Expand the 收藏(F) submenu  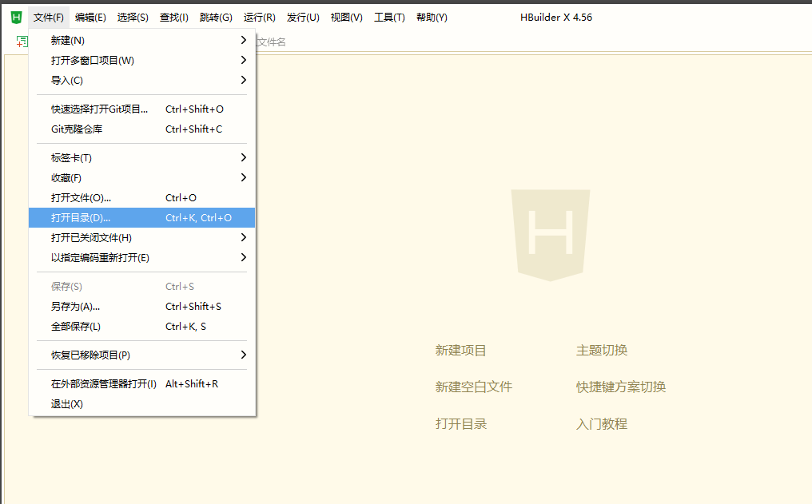point(142,177)
